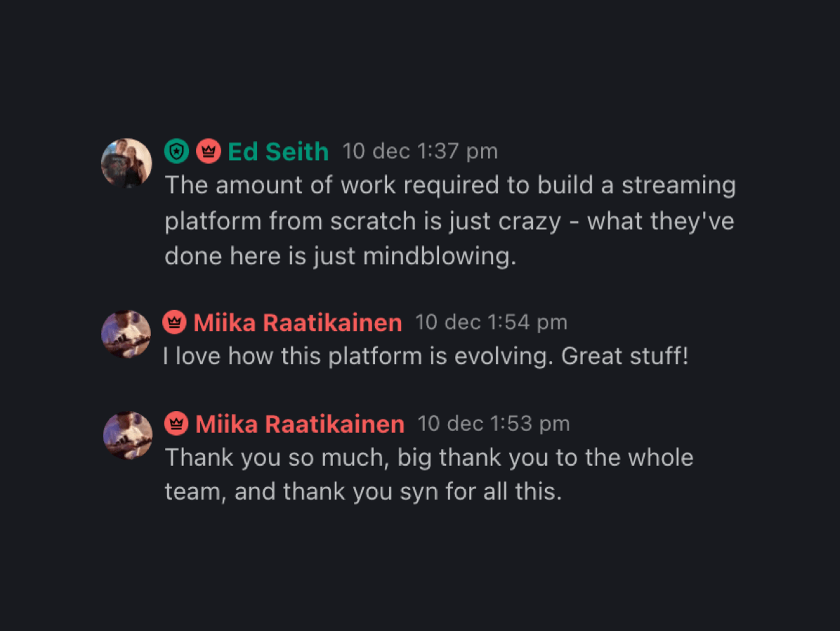Image resolution: width=840 pixels, height=631 pixels.
Task: Click the word "syn" in the thank-you message
Action: (419, 492)
